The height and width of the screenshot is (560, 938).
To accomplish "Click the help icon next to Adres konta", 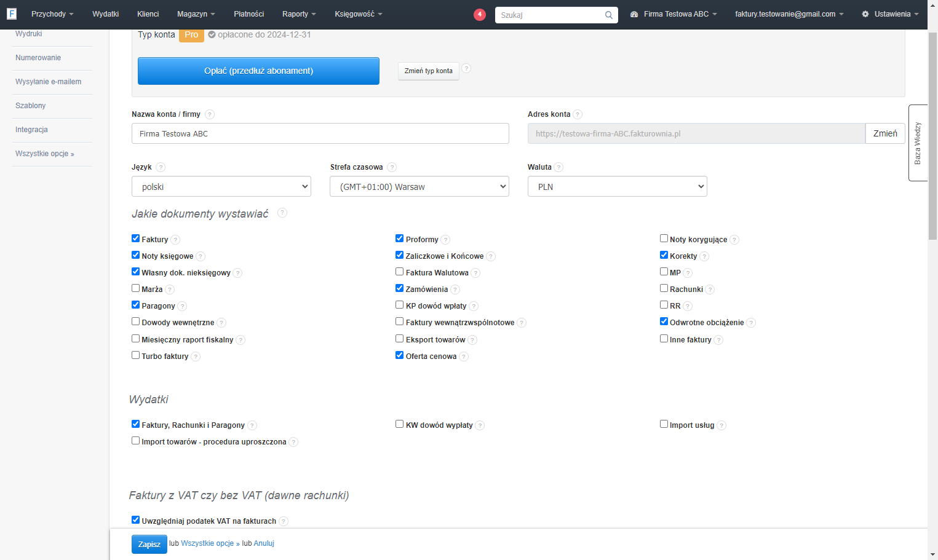I will [578, 114].
